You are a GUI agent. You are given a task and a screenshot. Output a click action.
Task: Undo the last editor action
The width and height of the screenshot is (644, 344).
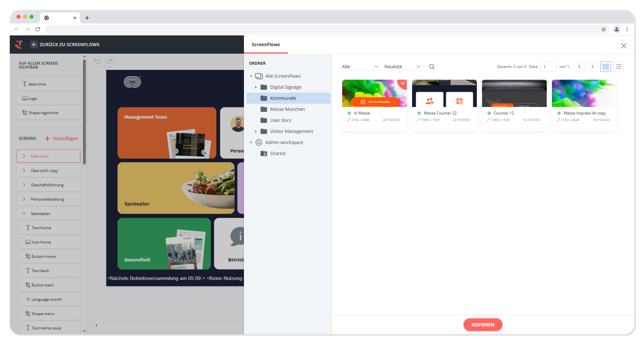(97, 61)
